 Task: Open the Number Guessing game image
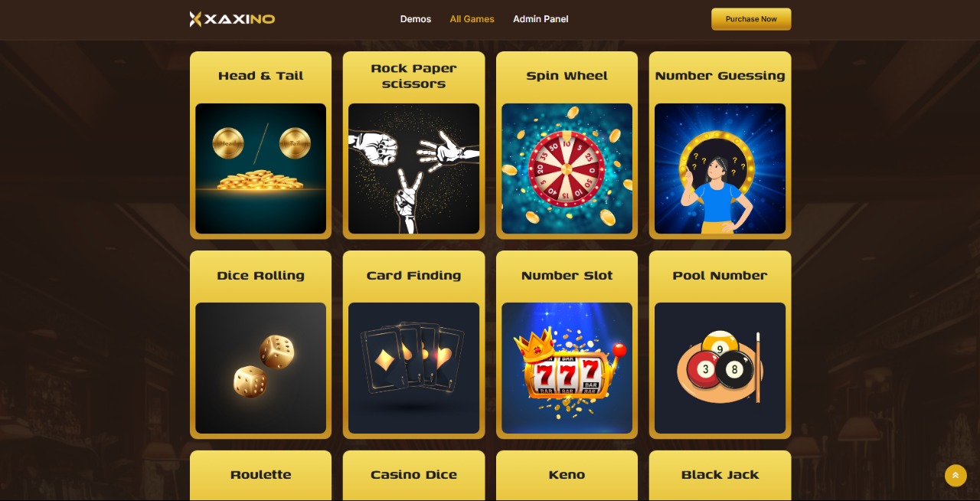[720, 169]
